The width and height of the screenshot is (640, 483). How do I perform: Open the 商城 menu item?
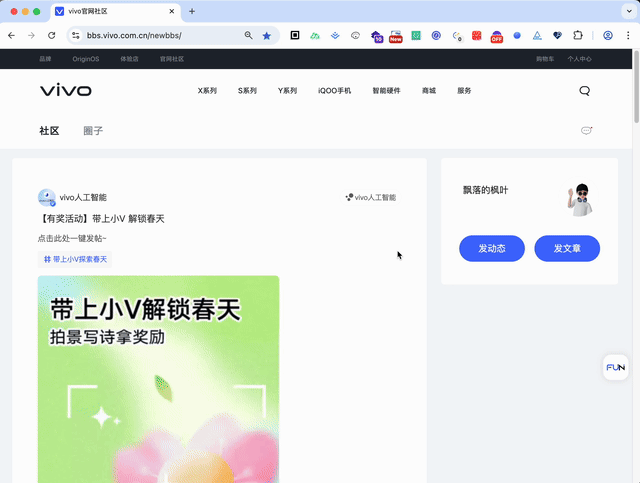pos(429,91)
